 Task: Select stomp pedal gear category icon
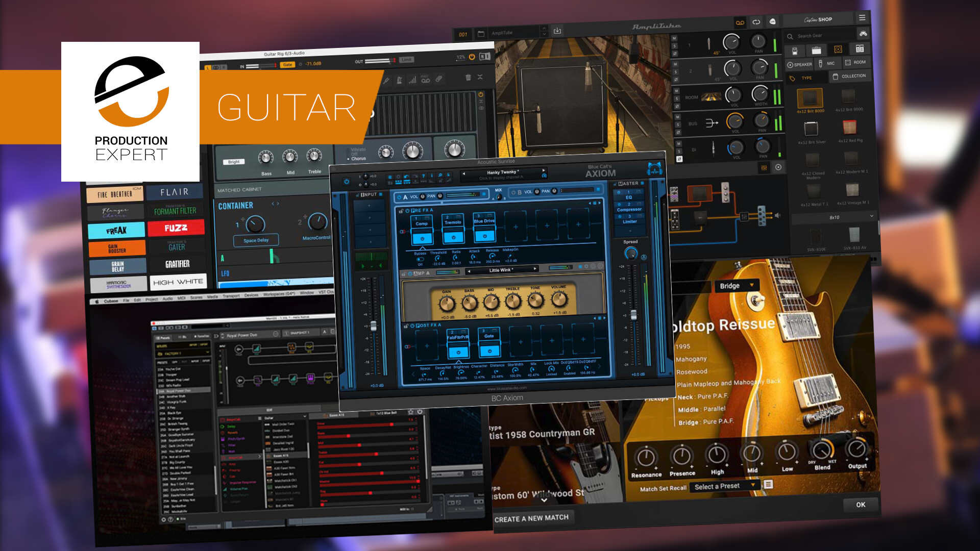(x=795, y=51)
